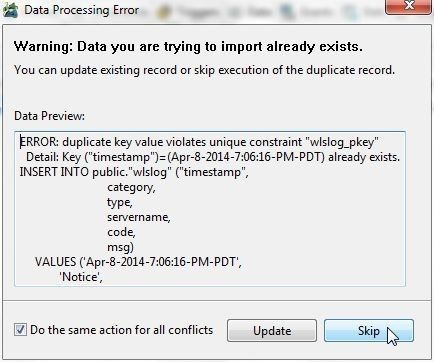The height and width of the screenshot is (362, 434).
Task: Place cursor in the ERROR duplicate key line
Action: click(x=199, y=142)
